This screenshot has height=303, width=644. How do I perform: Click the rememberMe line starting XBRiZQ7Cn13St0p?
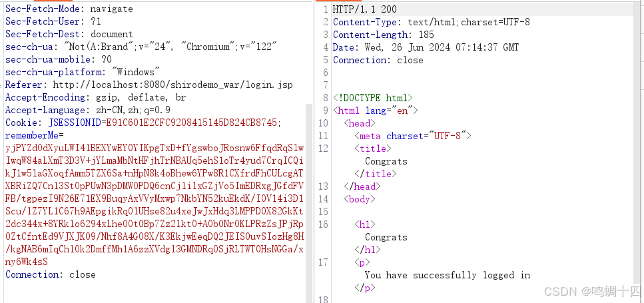155,186
